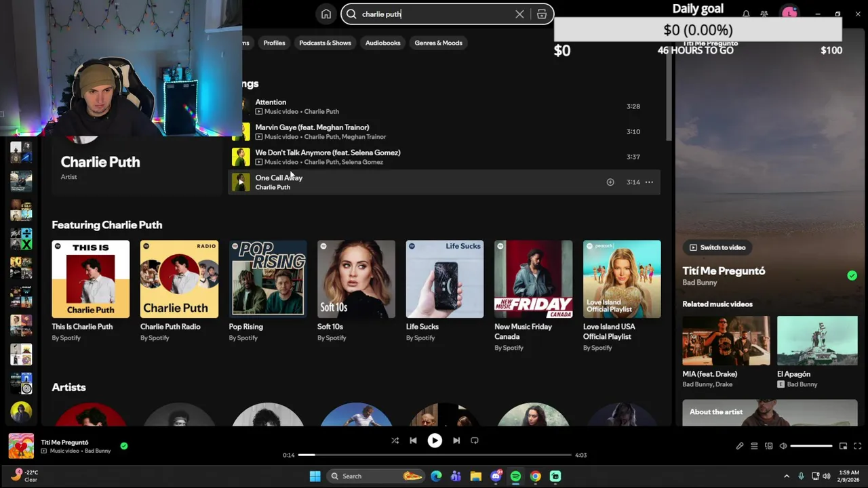Click the Windows taskbar Search box

(x=374, y=476)
